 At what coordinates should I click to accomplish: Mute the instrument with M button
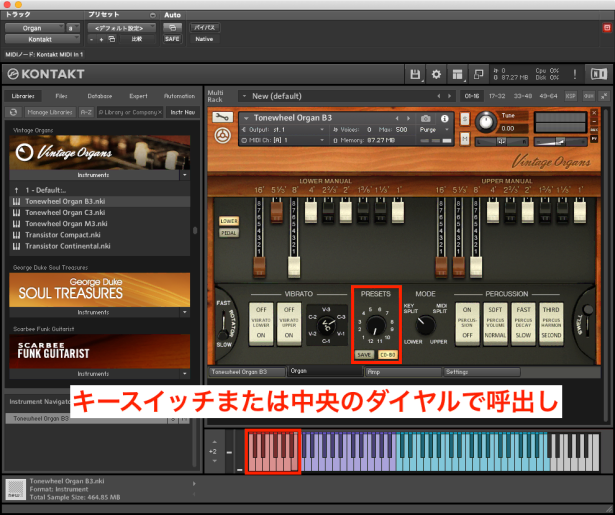465,138
